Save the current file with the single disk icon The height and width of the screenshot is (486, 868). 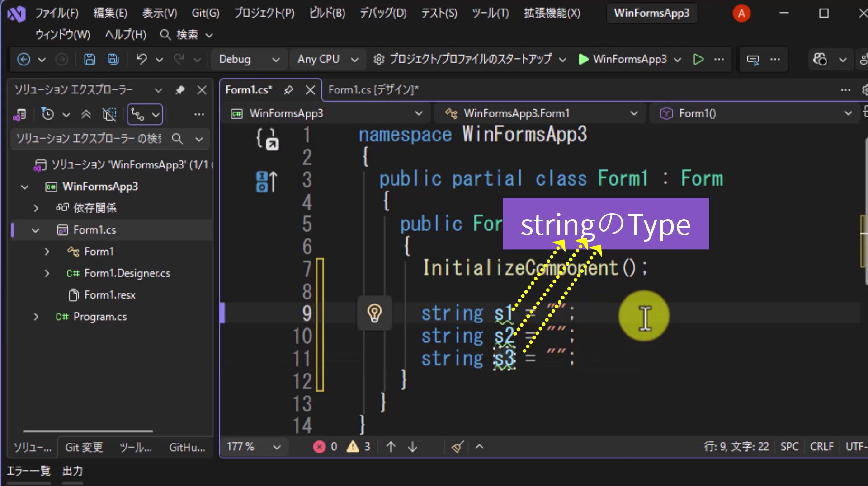(90, 59)
